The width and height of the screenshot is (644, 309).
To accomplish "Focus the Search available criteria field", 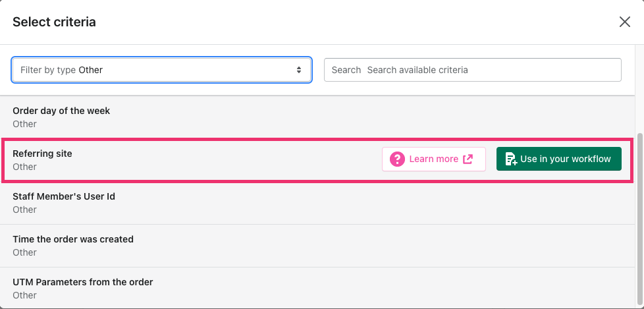I will coord(472,70).
